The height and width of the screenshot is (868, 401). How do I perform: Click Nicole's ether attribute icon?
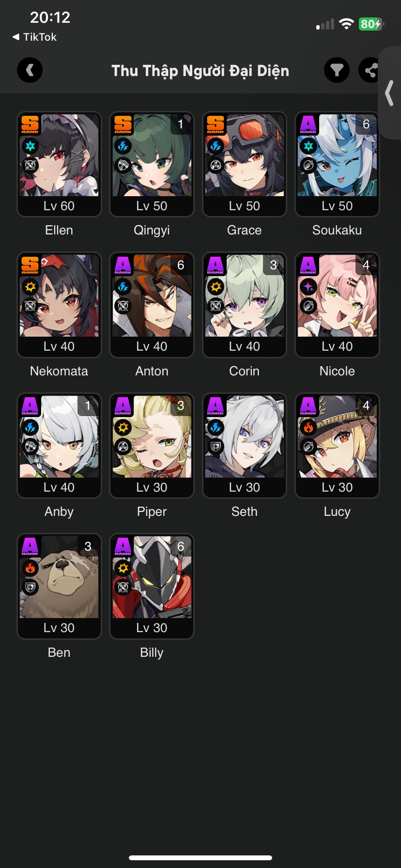click(x=308, y=287)
